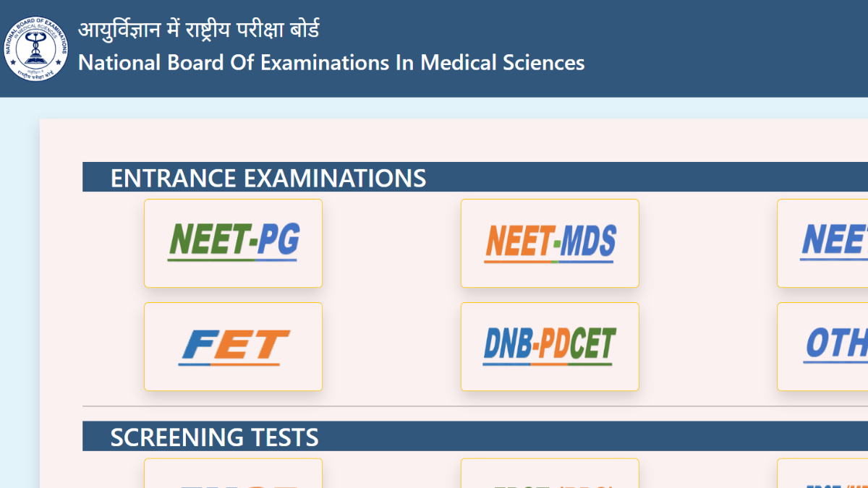Click the partially visible OTH card
The width and height of the screenshot is (868, 488).
coord(823,346)
